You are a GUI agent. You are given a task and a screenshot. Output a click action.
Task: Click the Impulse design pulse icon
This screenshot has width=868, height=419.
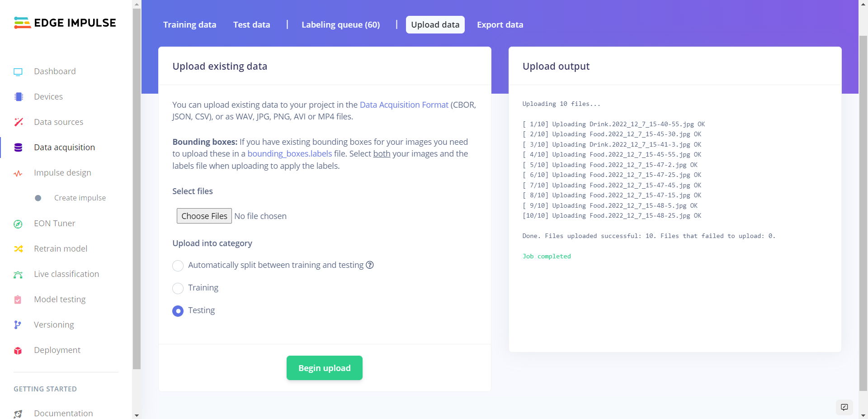tap(18, 173)
